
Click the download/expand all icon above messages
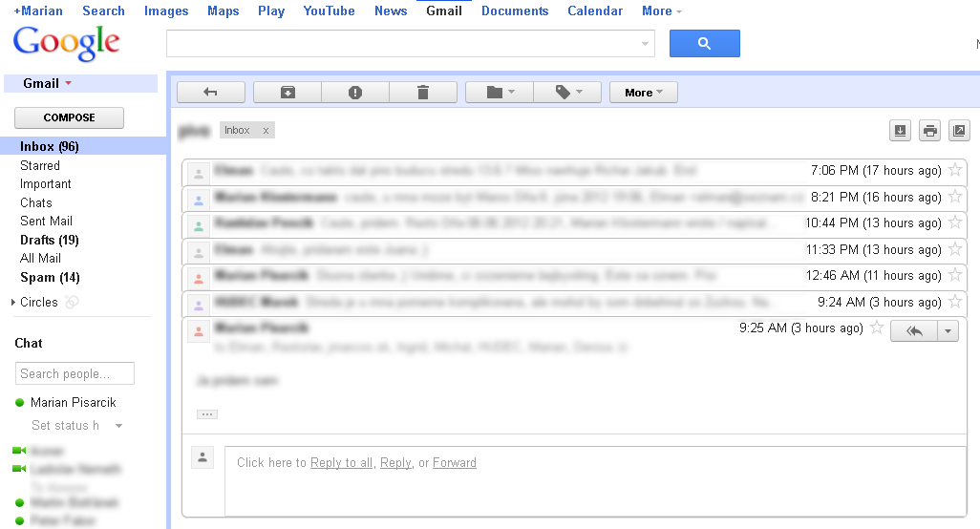[x=900, y=131]
